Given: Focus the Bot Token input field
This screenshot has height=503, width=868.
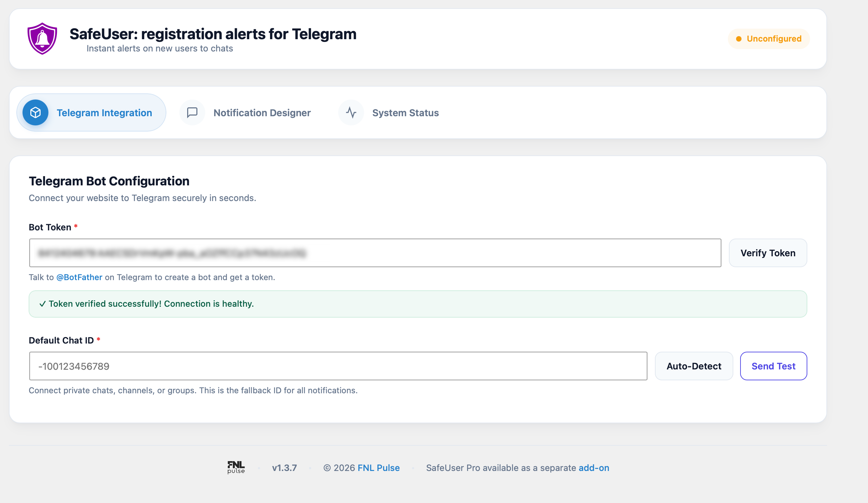Looking at the screenshot, I should pos(375,253).
